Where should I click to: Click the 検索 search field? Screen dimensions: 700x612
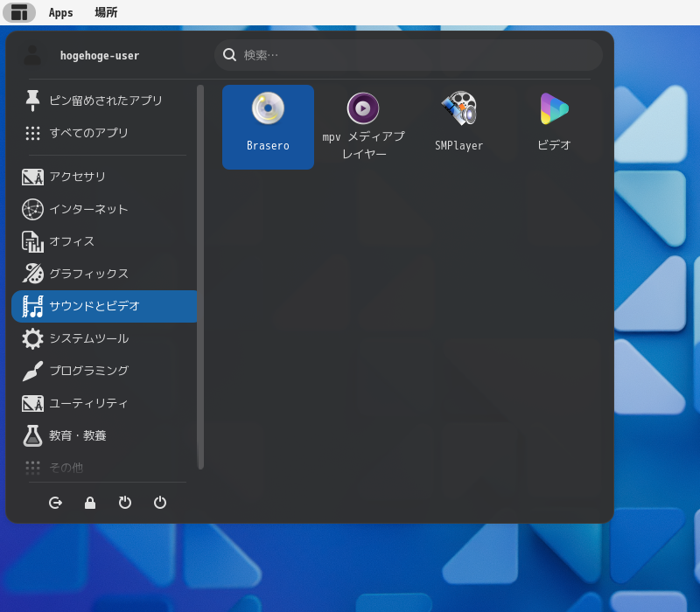(x=409, y=55)
